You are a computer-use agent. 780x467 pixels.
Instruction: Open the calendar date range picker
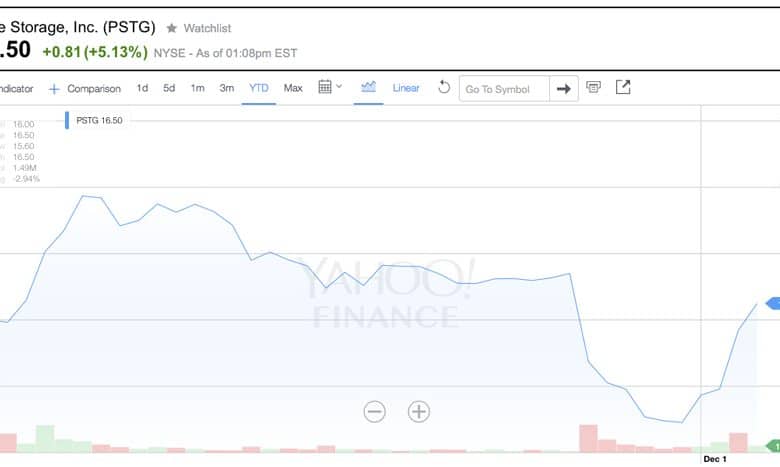coord(325,87)
